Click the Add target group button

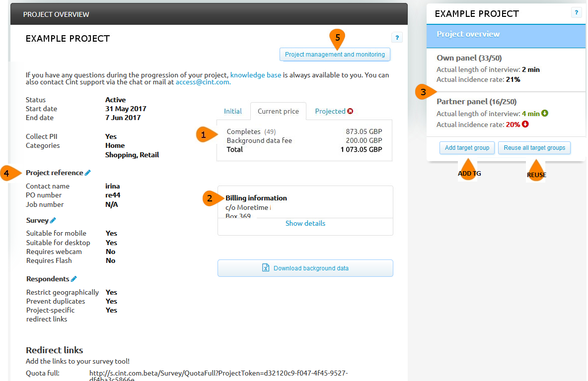(x=467, y=148)
